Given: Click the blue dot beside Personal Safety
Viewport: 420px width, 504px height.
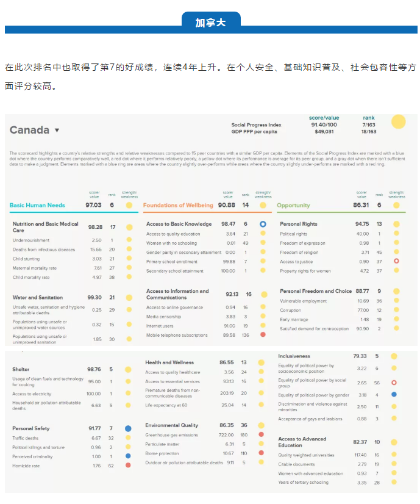Looking at the screenshot, I should [x=128, y=428].
